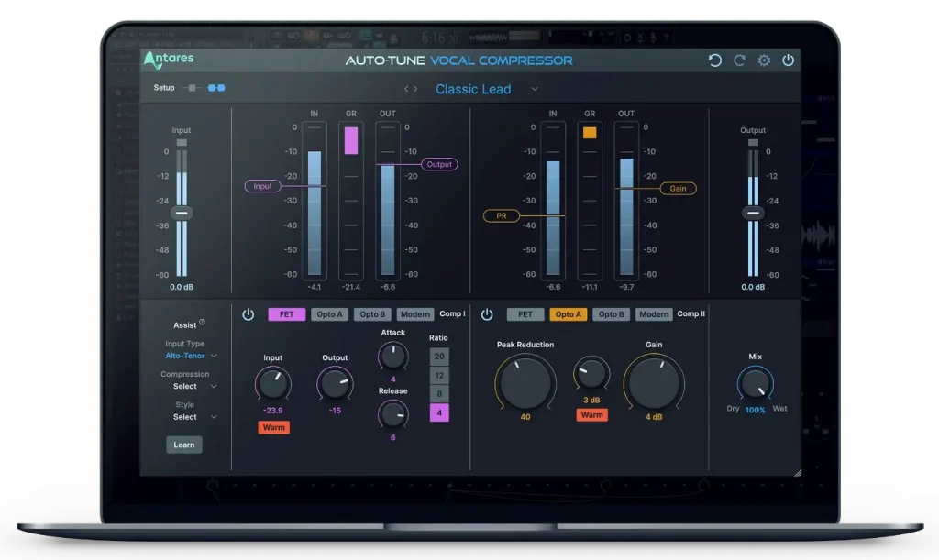The height and width of the screenshot is (560, 939).
Task: Click the Warm button under the Input knob
Action: (272, 427)
